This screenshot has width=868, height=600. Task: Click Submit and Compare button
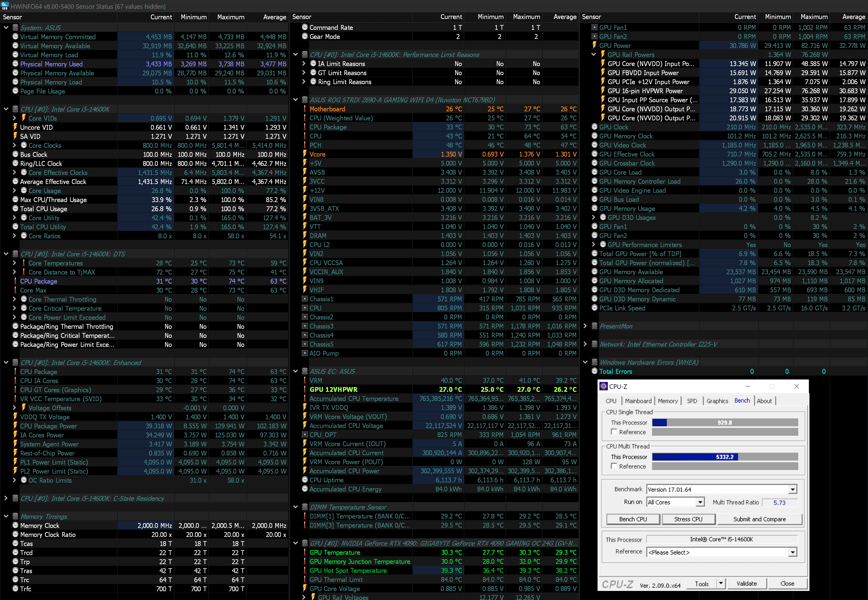click(x=759, y=519)
